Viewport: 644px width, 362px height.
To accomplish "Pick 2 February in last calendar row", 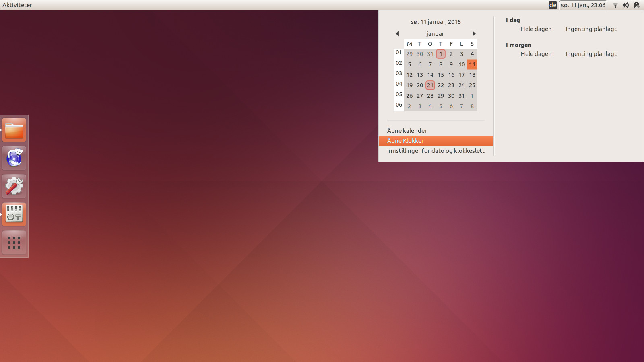I will (409, 106).
